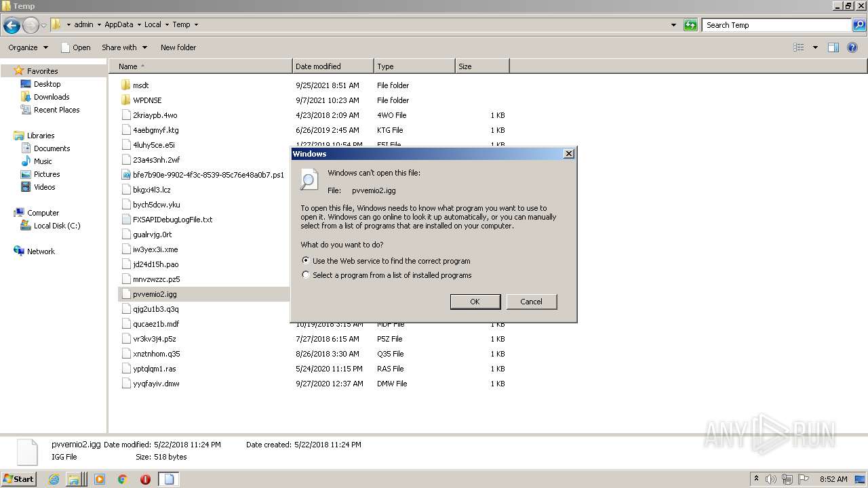Sort by Size column header

click(482, 66)
